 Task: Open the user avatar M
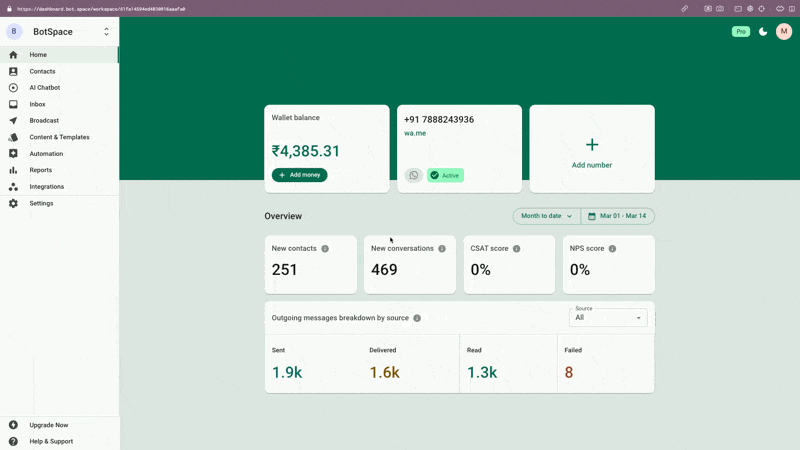coord(784,32)
